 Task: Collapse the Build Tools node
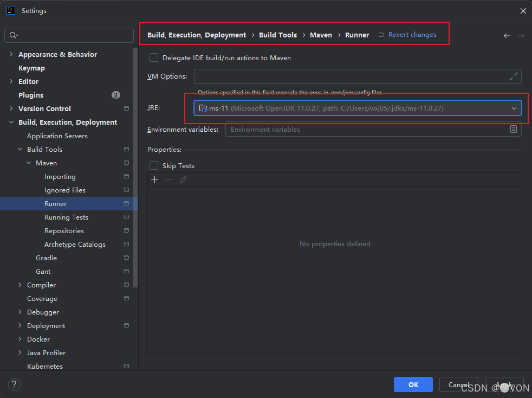[x=20, y=149]
